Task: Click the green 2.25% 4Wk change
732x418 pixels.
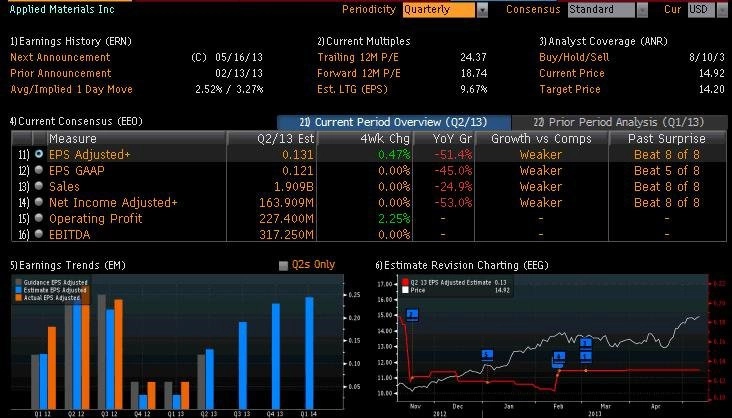Action: coord(394,218)
